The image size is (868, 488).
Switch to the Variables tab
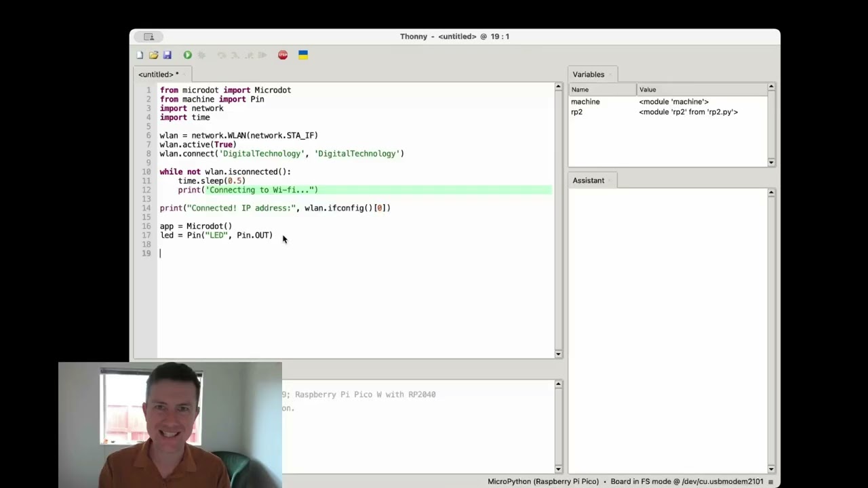588,75
